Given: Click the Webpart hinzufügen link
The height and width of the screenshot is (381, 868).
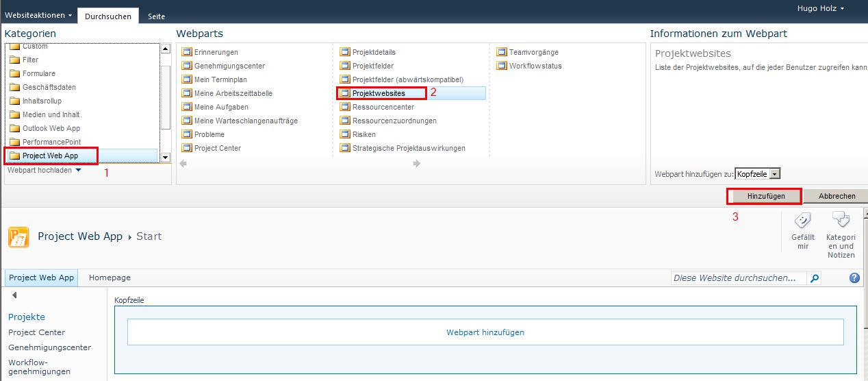Looking at the screenshot, I should click(485, 332).
